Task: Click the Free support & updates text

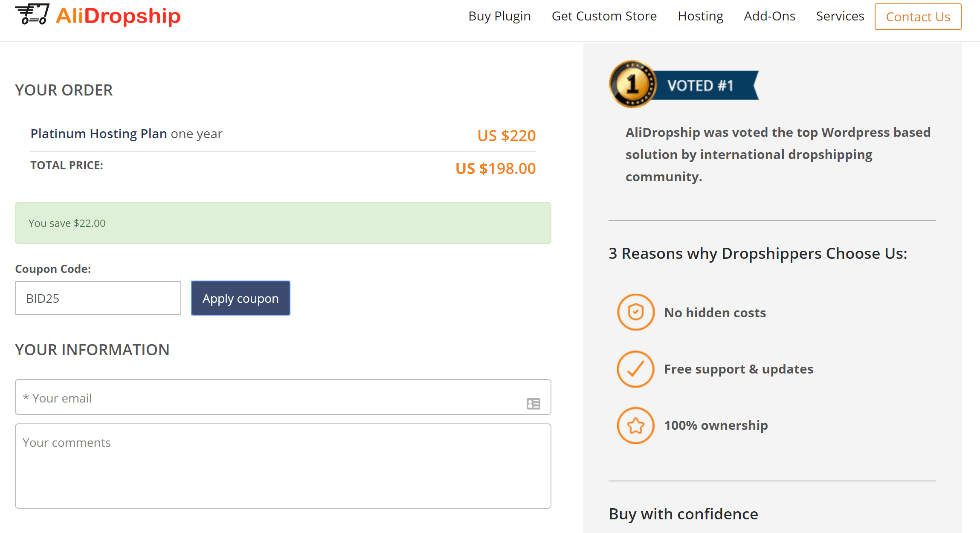Action: click(739, 369)
